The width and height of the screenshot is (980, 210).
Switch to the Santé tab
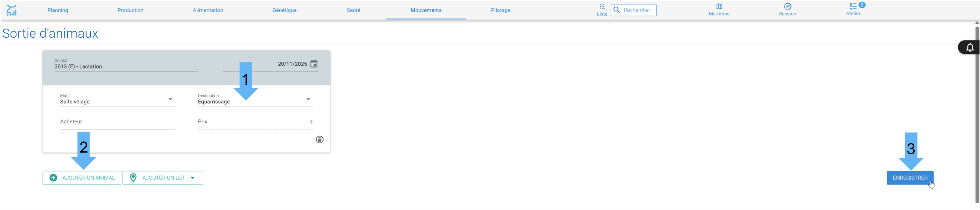tap(353, 10)
